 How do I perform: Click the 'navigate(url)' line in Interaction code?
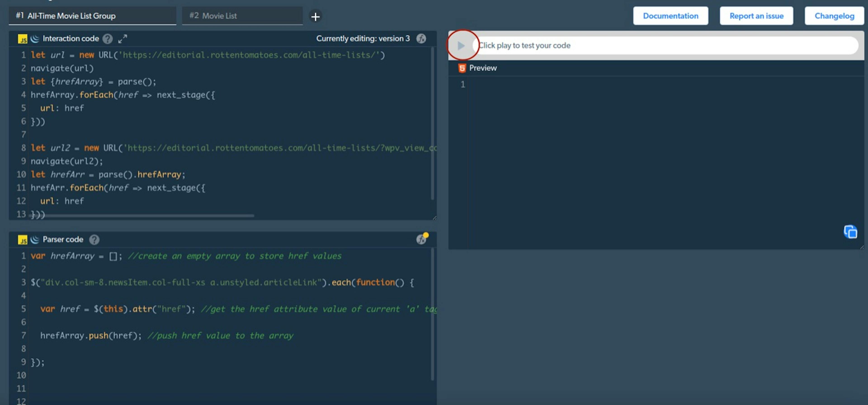point(62,68)
